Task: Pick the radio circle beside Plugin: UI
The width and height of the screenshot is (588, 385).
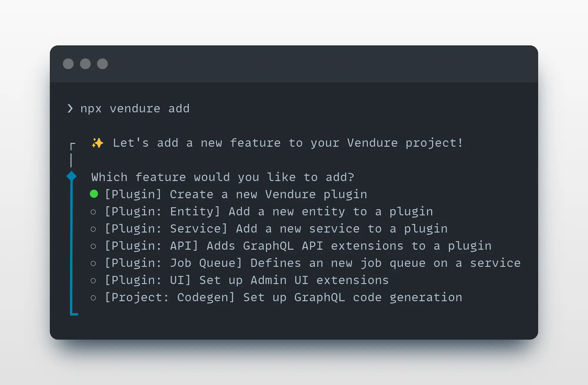Action: point(93,281)
